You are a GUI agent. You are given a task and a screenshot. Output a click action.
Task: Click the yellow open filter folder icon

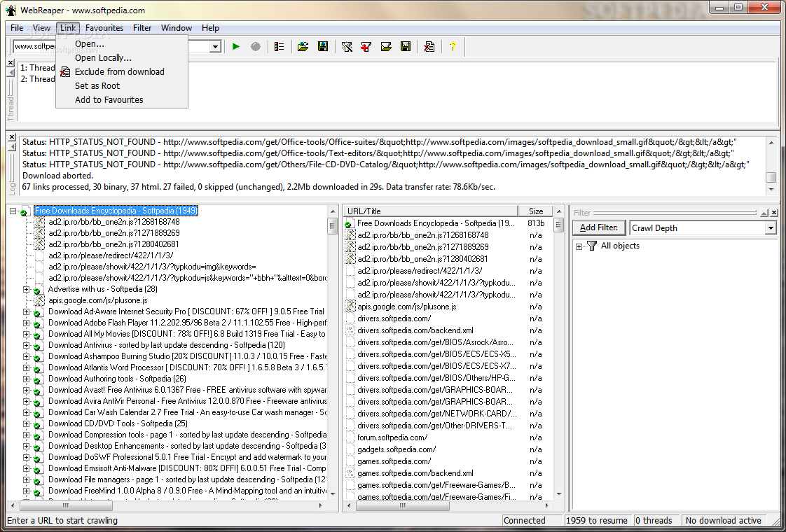click(x=386, y=47)
